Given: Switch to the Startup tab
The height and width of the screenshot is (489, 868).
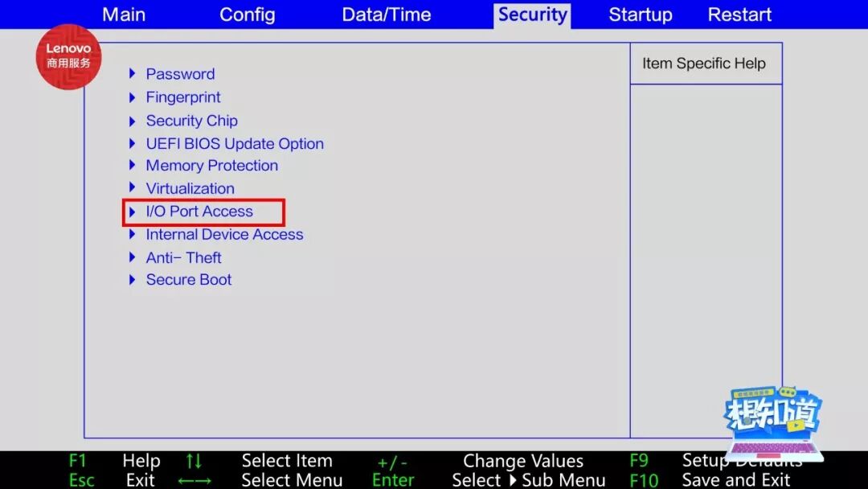Looking at the screenshot, I should 640,14.
